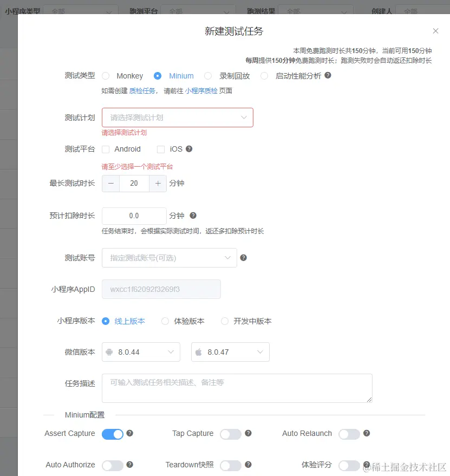Select Monkey test type
Screen dimensions: 450x476
click(x=106, y=76)
